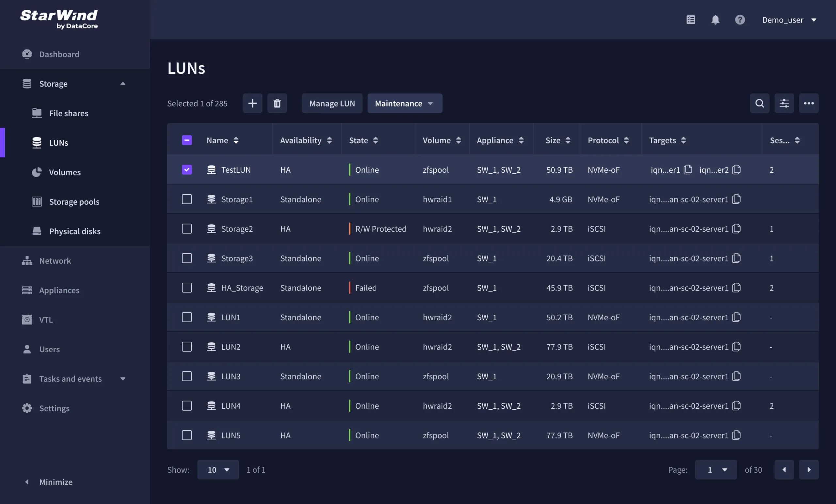Expand the Maintenance dropdown
Image resolution: width=836 pixels, height=504 pixels.
[x=404, y=103]
